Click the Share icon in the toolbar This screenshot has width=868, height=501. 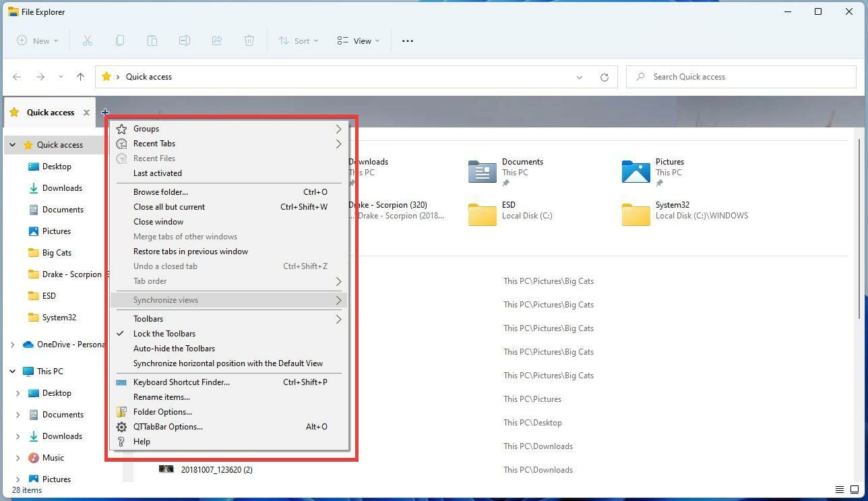point(217,40)
